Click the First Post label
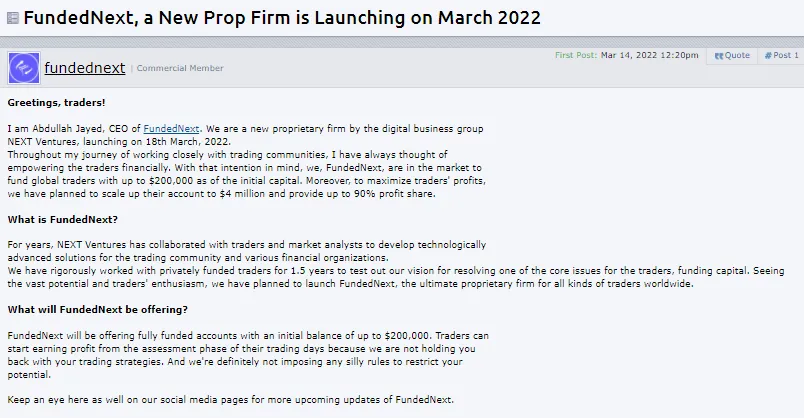804x418 pixels. coord(576,56)
